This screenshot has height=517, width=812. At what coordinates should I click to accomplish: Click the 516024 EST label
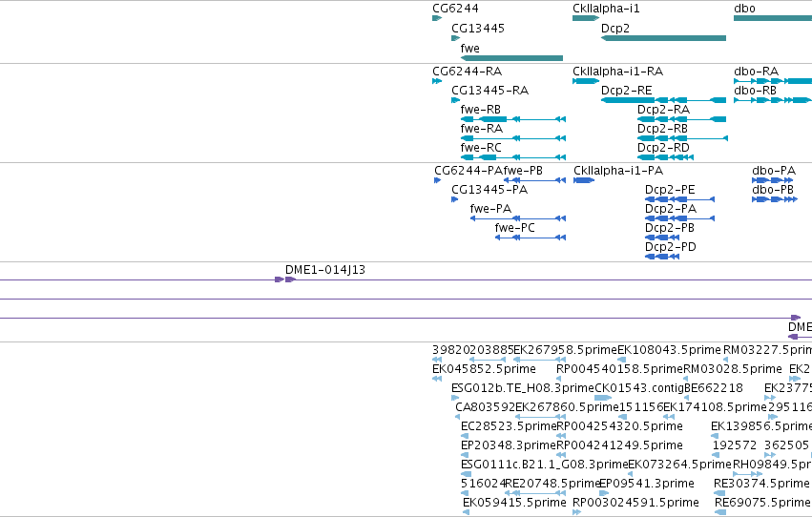coord(483,485)
